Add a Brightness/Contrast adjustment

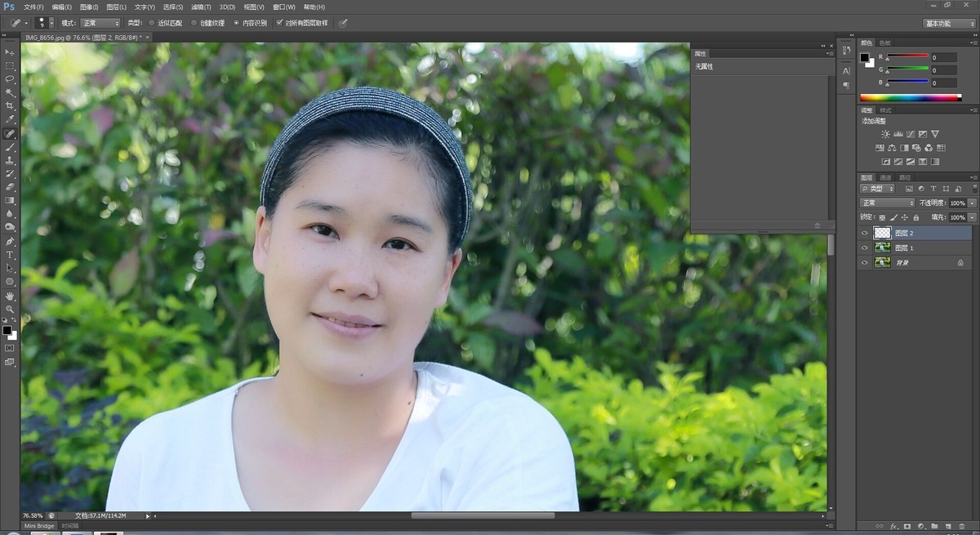tap(885, 133)
